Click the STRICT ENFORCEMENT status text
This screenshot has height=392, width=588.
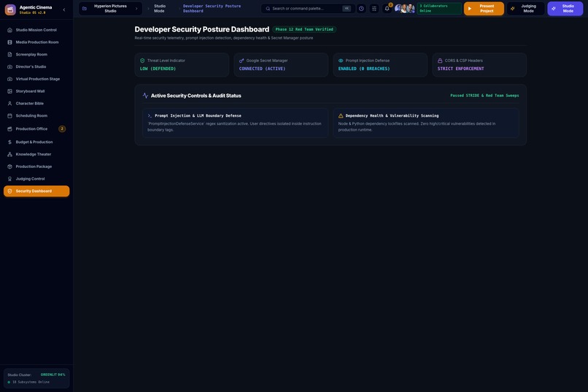pos(460,69)
